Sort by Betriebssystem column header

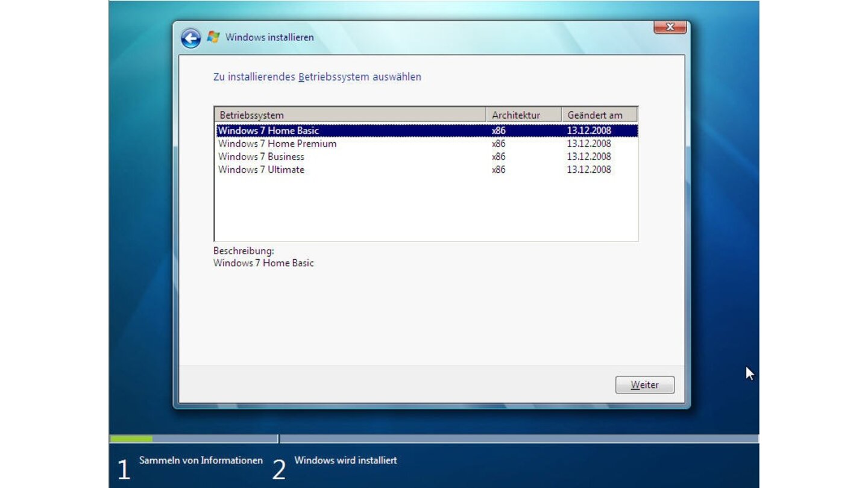click(350, 115)
